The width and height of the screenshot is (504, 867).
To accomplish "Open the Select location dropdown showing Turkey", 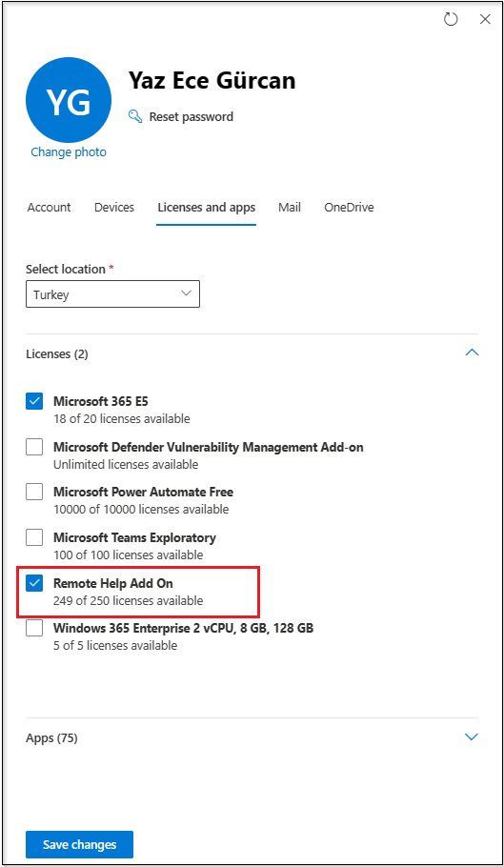I will [x=112, y=294].
